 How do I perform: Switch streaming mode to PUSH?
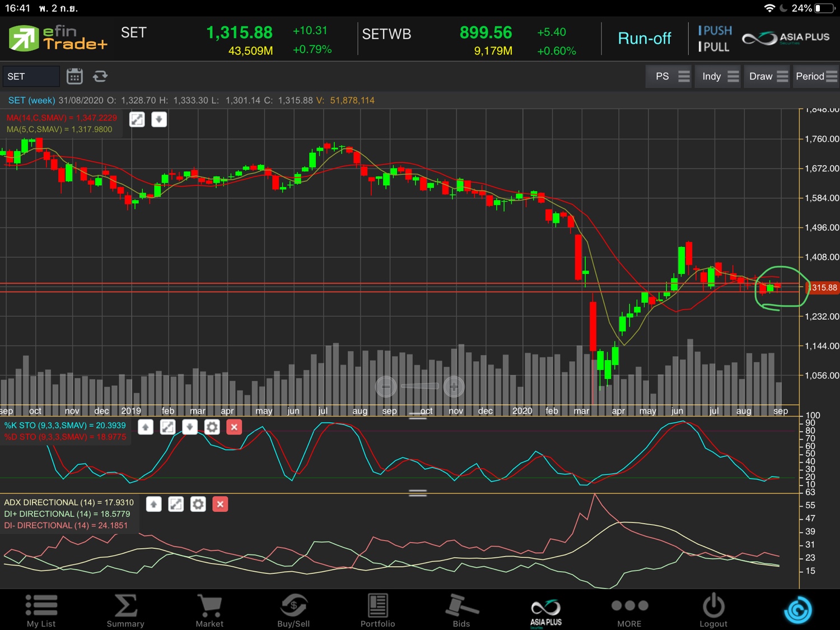[x=715, y=31]
